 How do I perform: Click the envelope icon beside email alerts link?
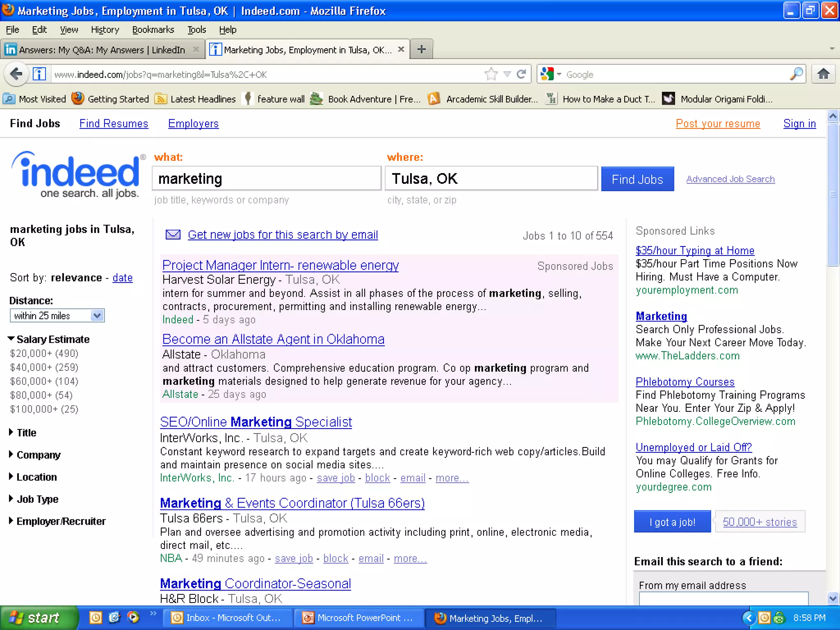[x=173, y=235]
